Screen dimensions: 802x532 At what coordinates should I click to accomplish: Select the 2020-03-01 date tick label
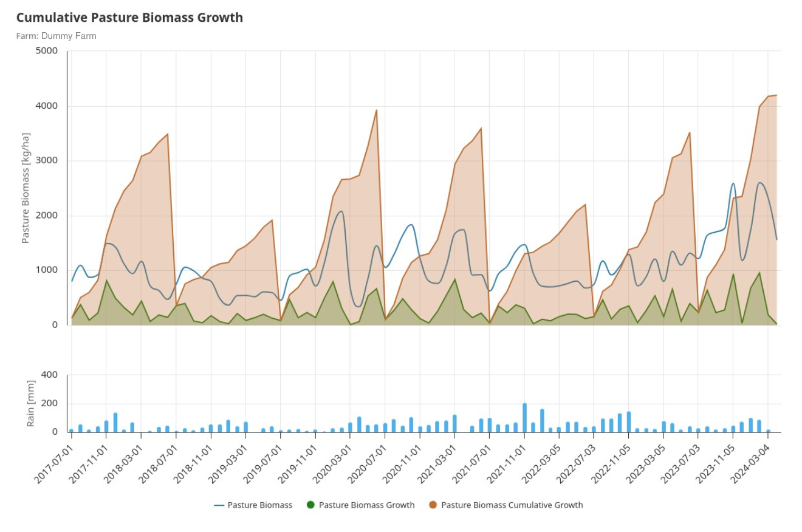(334, 461)
